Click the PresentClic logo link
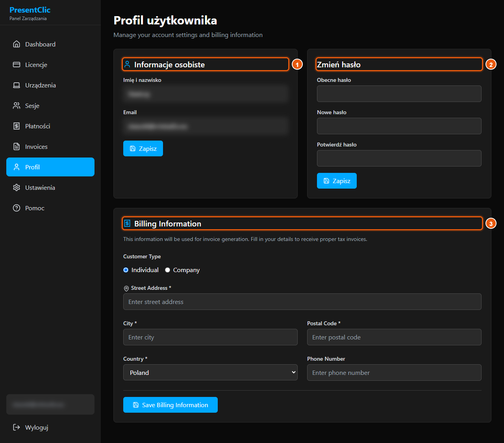 click(30, 10)
